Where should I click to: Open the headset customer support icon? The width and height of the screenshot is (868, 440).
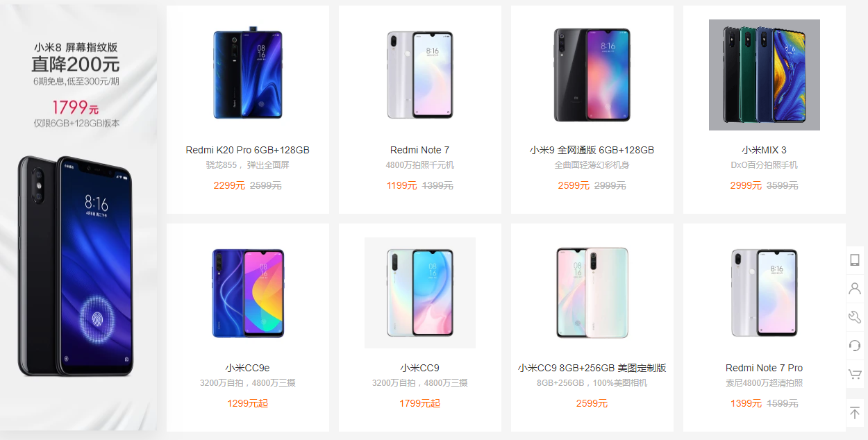(x=855, y=346)
